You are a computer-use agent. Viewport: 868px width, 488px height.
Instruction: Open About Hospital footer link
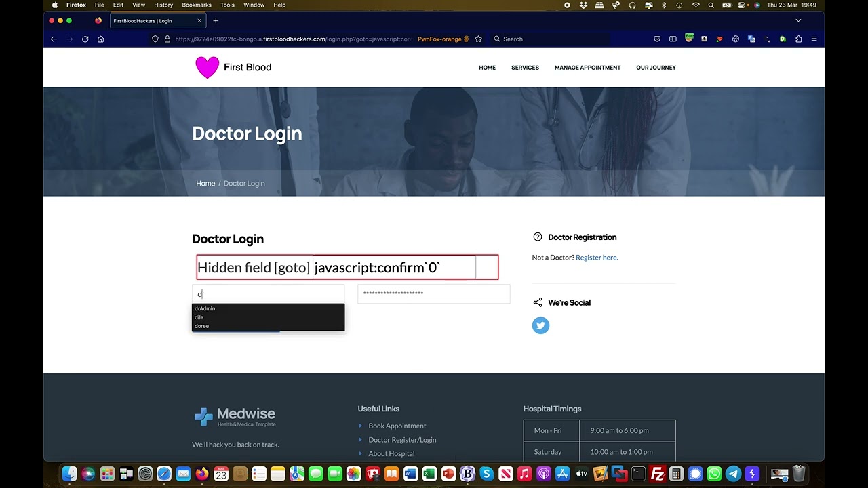[391, 453]
